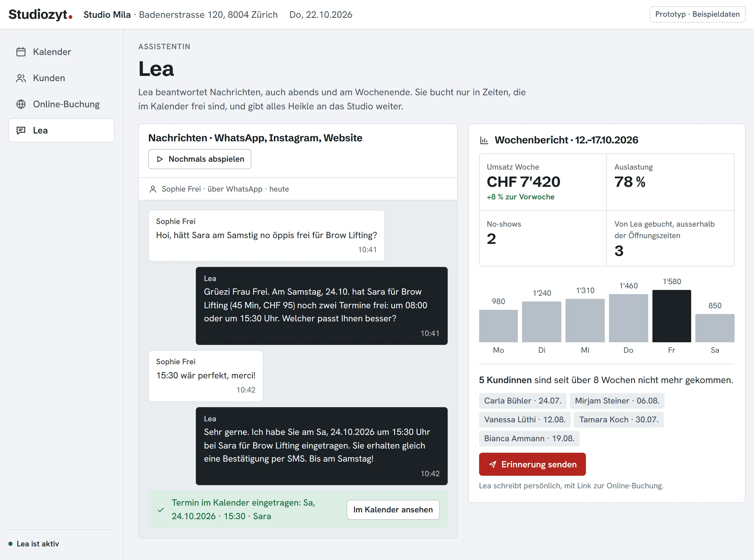Select the Carla Bühler client chip
This screenshot has width=754, height=560.
[x=523, y=401]
